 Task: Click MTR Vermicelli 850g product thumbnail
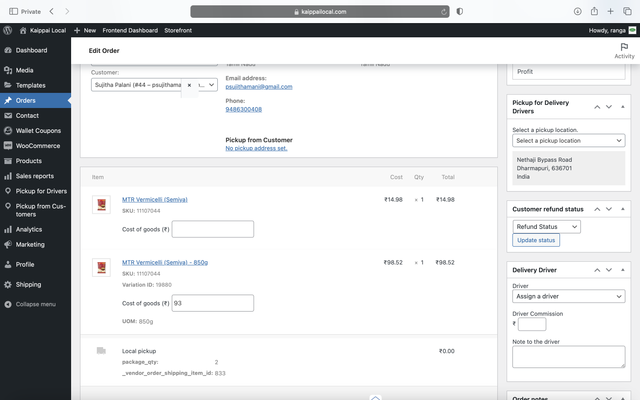point(101,267)
